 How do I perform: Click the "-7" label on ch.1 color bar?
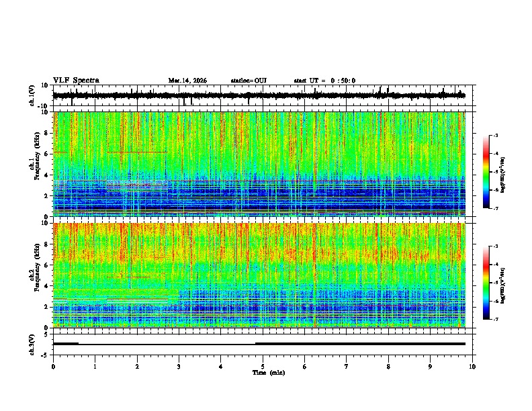click(x=496, y=208)
